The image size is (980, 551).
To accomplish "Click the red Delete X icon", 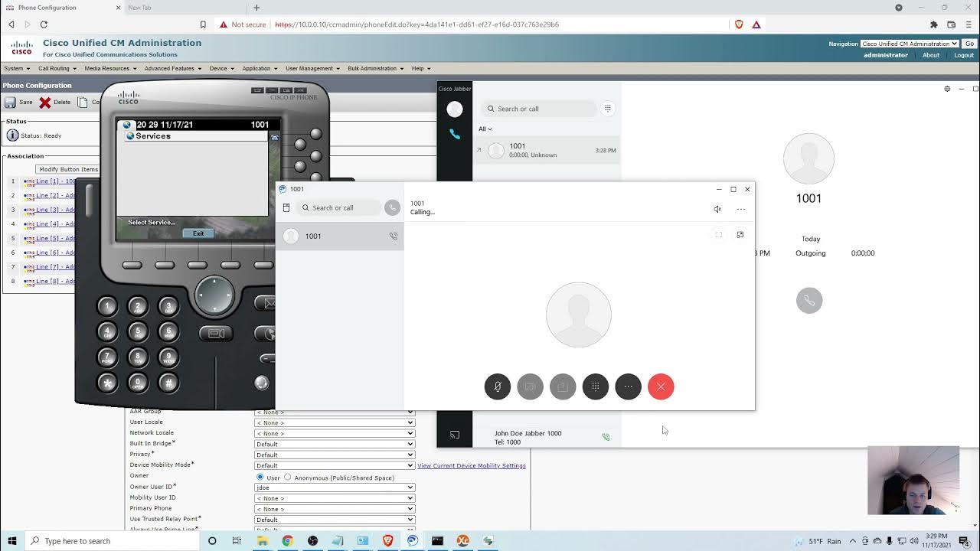I will point(45,102).
